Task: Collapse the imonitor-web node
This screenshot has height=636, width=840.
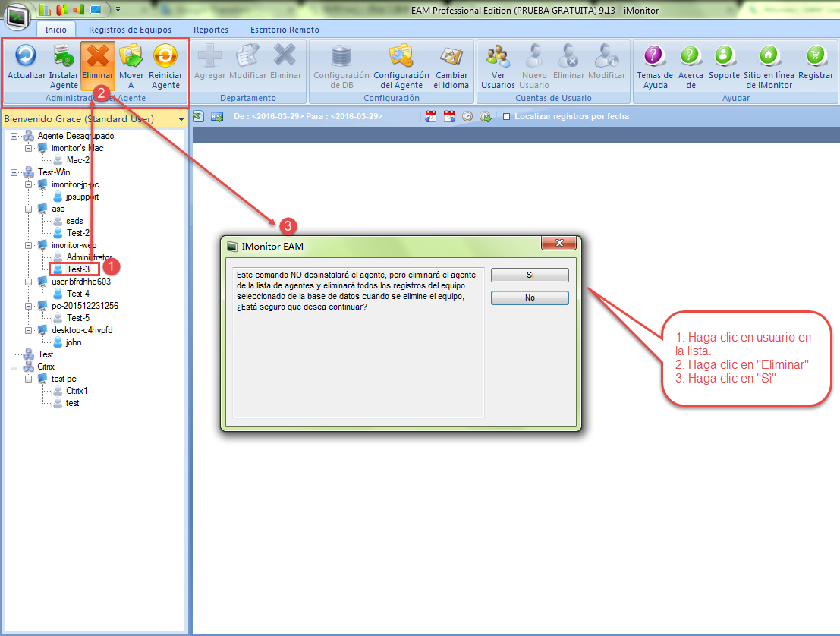Action: coord(28,245)
